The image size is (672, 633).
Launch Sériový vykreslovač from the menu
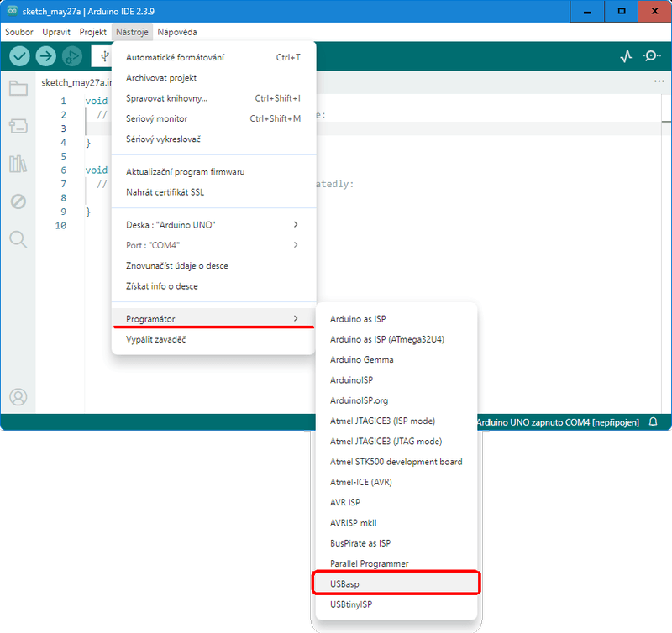click(213, 139)
